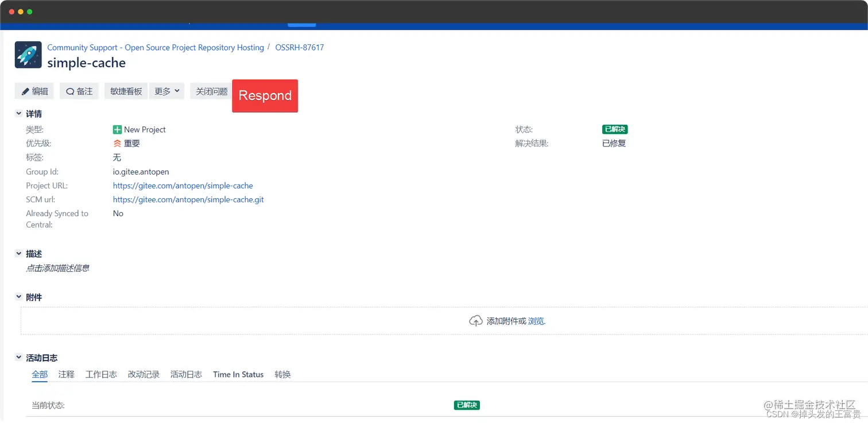Click the red macOS close dot
Image resolution: width=868 pixels, height=423 pixels.
11,11
